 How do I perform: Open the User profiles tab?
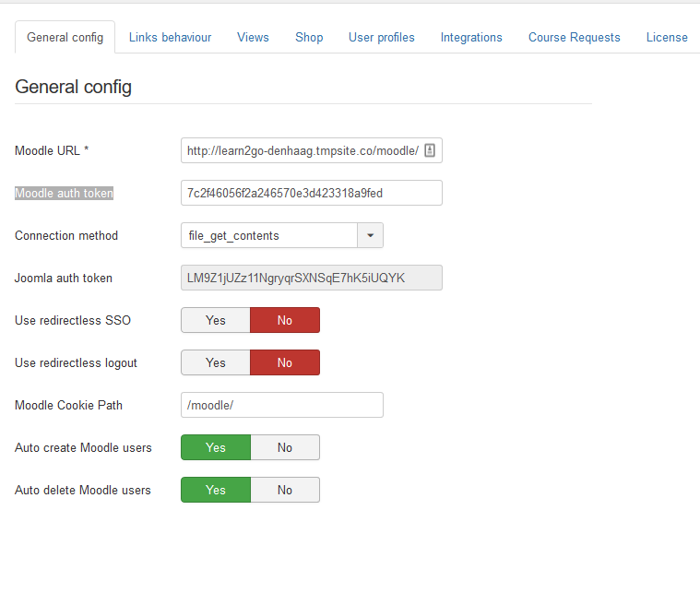381,37
